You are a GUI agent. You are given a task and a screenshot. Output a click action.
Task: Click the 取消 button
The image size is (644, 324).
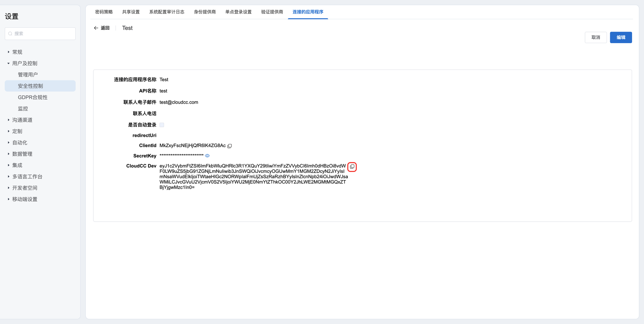click(595, 37)
